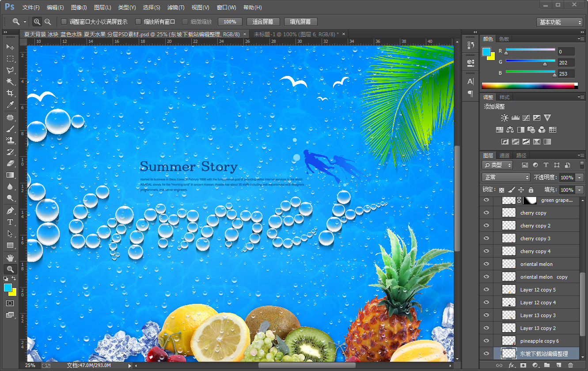Add Brightness/Contrast adjustment icon
The image size is (588, 371).
pyautogui.click(x=505, y=118)
